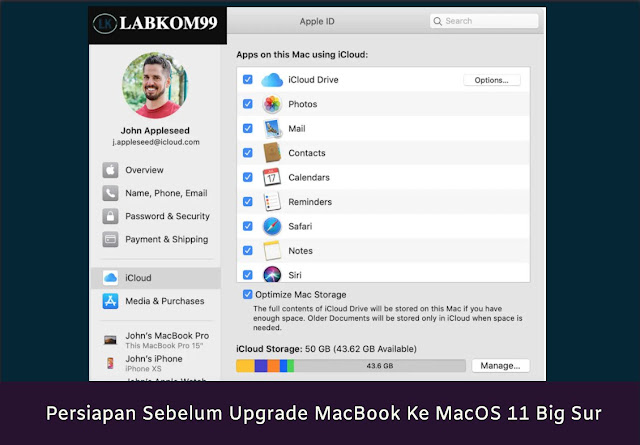
Task: Click the iPhone XS device icon
Action: tap(110, 363)
